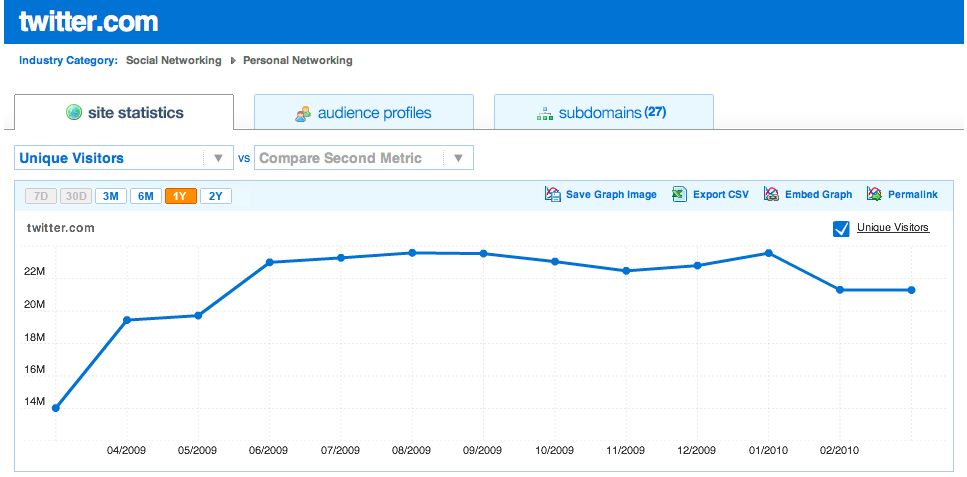Click the 04/2009 x-axis label
The width and height of the screenshot is (967, 477).
pyautogui.click(x=126, y=450)
